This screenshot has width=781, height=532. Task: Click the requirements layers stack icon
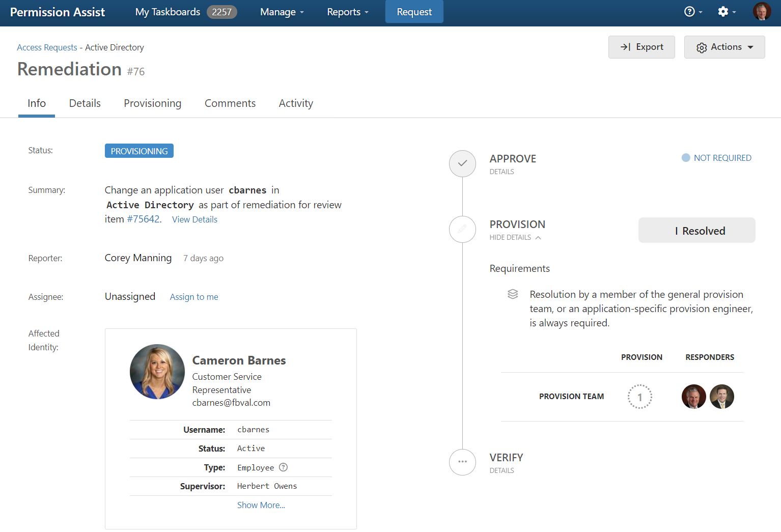point(513,294)
